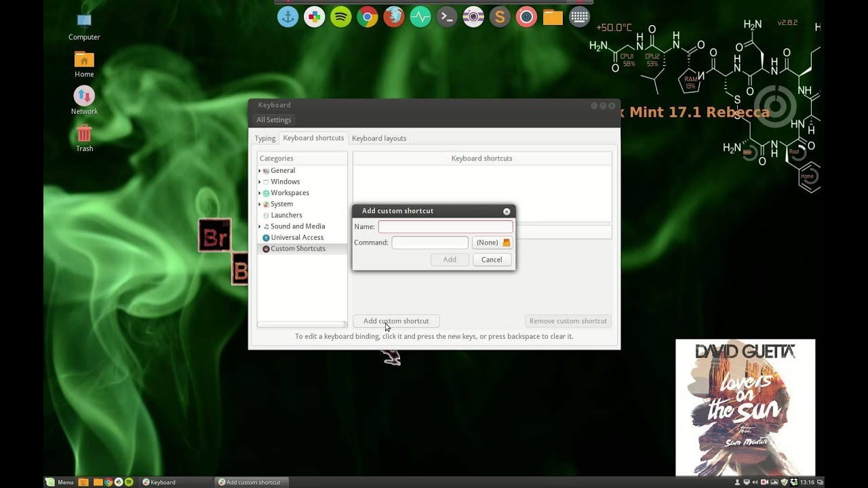The image size is (868, 488).
Task: Select the Custom Shortcuts category
Action: coord(298,248)
